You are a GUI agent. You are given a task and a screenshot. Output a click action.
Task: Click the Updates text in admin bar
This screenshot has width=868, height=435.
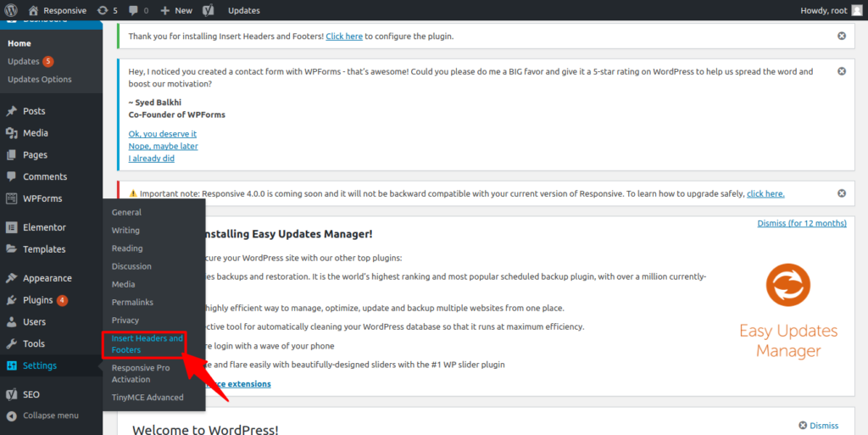coord(243,10)
